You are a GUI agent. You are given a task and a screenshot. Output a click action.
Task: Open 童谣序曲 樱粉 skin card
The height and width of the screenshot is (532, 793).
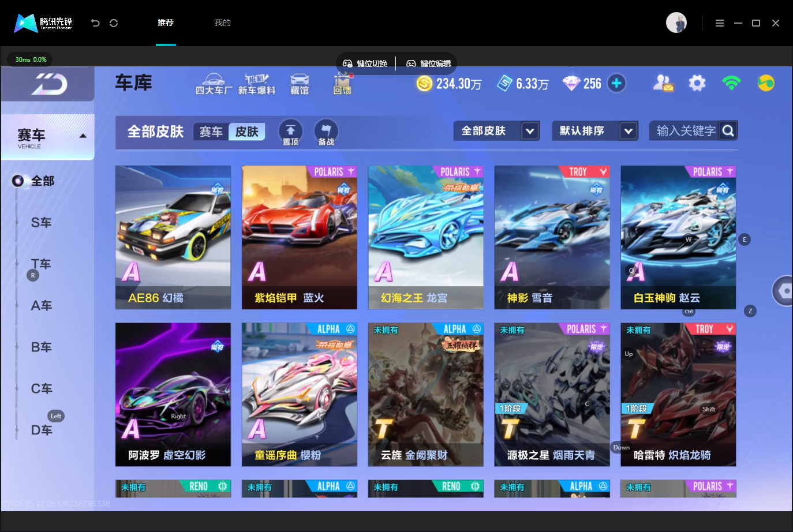(x=300, y=395)
